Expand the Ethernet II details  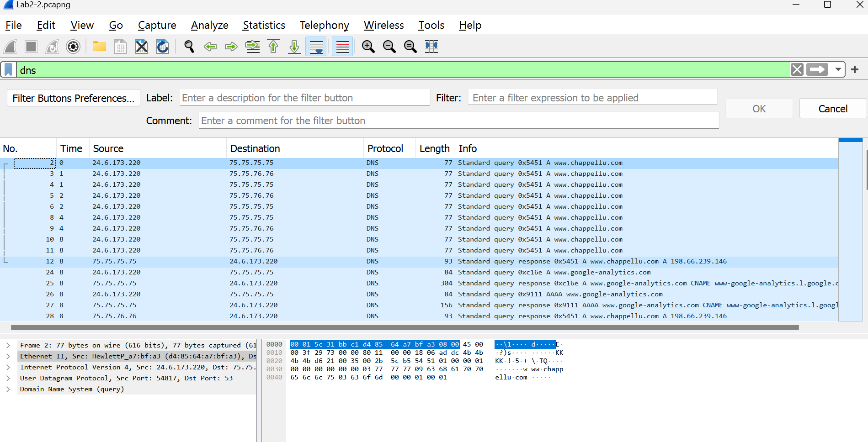point(8,356)
